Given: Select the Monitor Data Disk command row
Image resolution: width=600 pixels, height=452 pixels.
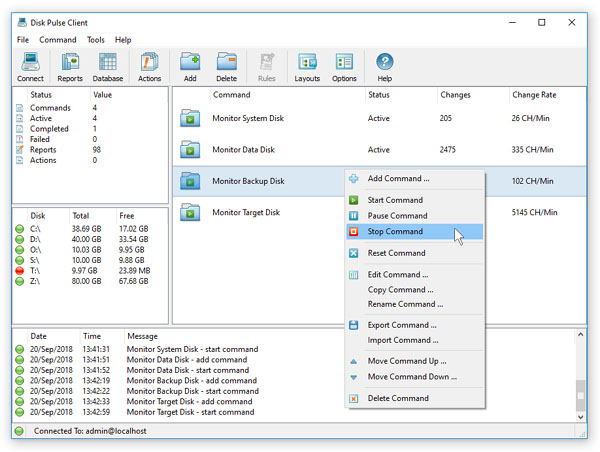Looking at the screenshot, I should coord(379,150).
